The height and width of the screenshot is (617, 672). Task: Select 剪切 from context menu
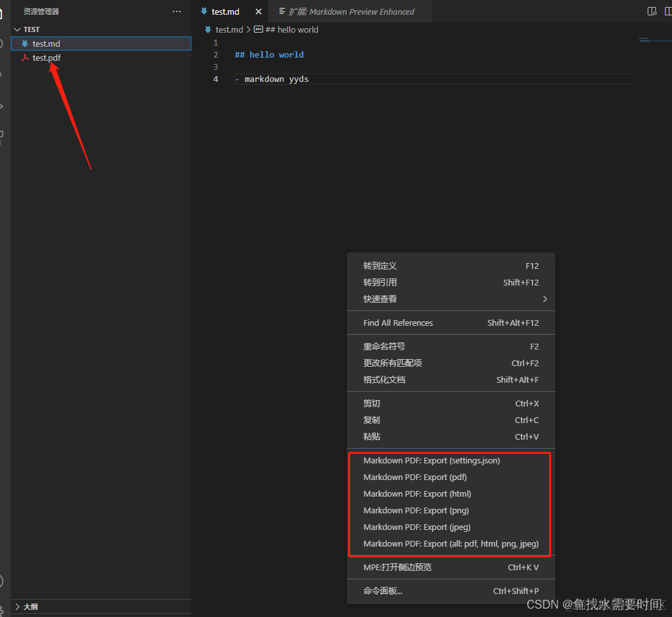point(451,404)
